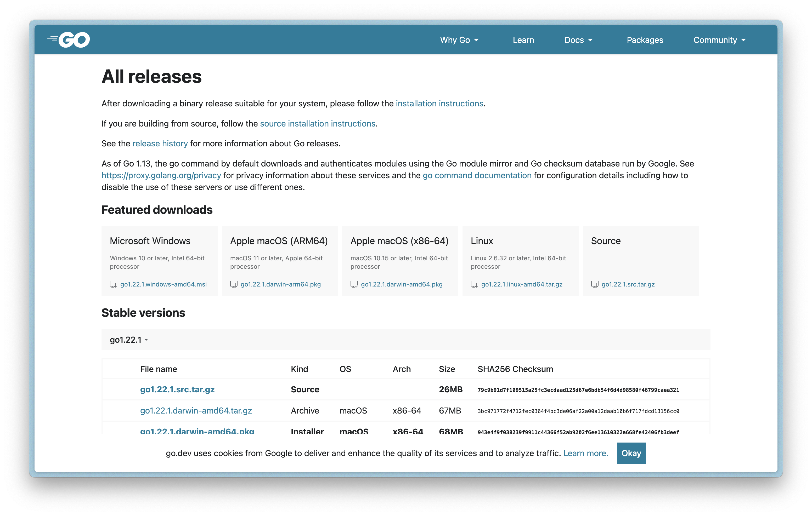Click the All releases heading
This screenshot has height=516, width=812.
pyautogui.click(x=151, y=77)
